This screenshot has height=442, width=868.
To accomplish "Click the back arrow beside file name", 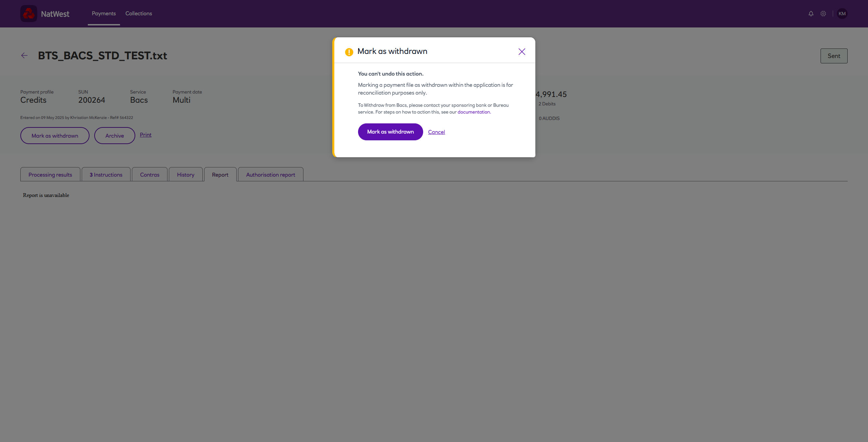I will [x=24, y=56].
